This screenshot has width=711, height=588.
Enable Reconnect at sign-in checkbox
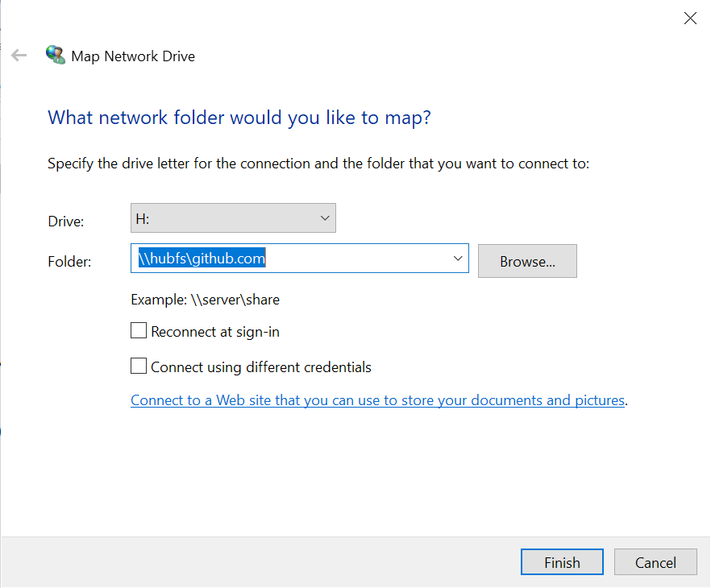tap(139, 331)
